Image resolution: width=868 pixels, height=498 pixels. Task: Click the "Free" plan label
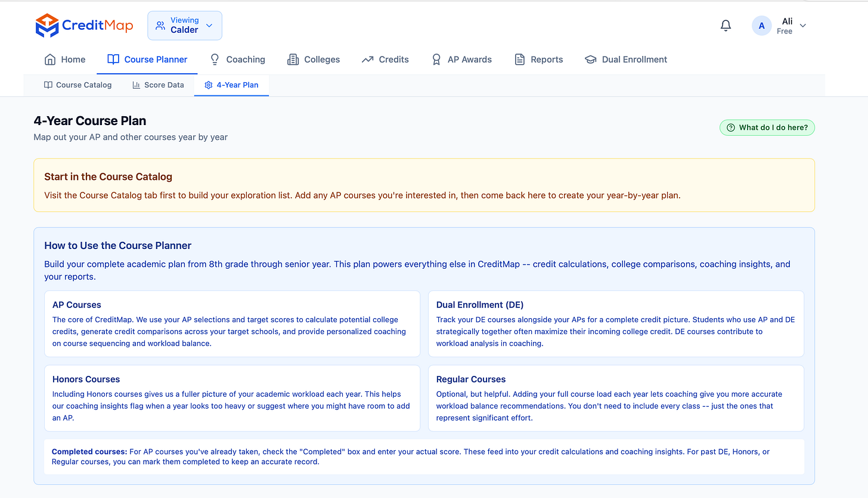785,32
